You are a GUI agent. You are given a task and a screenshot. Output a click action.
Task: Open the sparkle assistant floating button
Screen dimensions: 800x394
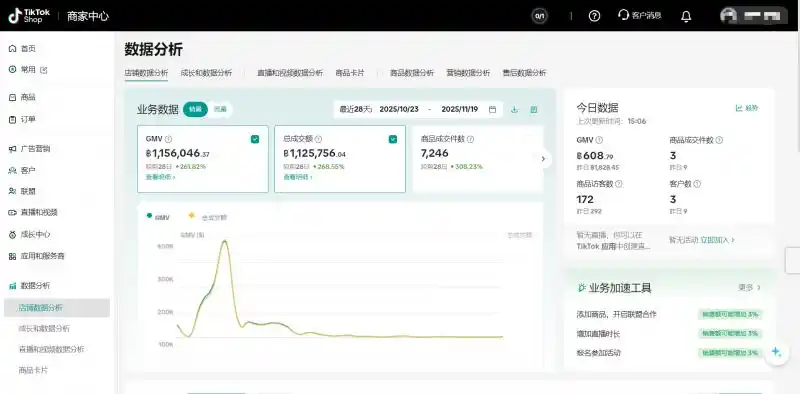[777, 352]
